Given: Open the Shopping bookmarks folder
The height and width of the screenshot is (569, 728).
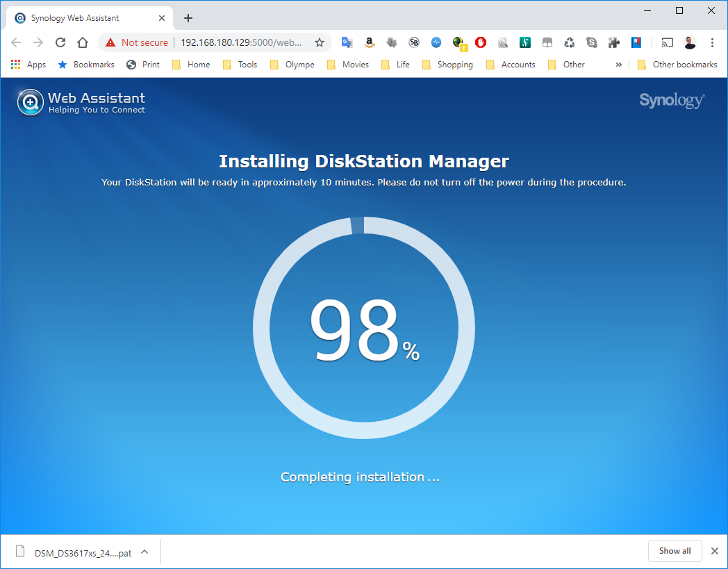Looking at the screenshot, I should 447,65.
